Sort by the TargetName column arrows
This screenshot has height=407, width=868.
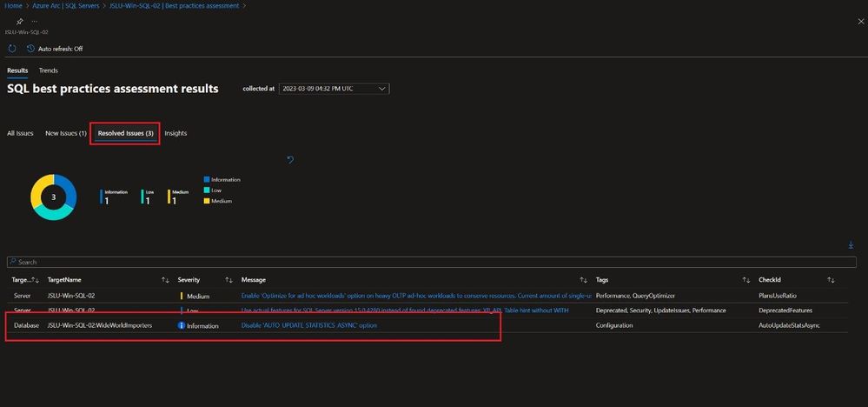tap(165, 280)
